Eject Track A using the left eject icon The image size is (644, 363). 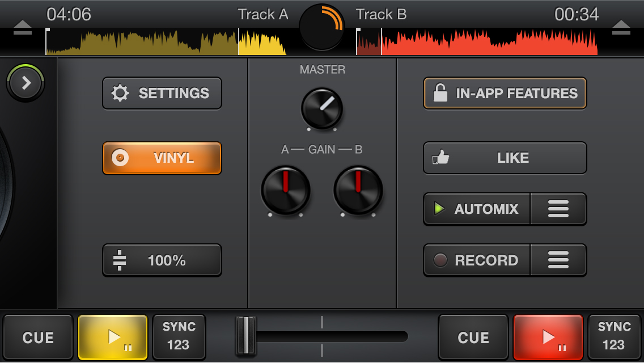23,27
